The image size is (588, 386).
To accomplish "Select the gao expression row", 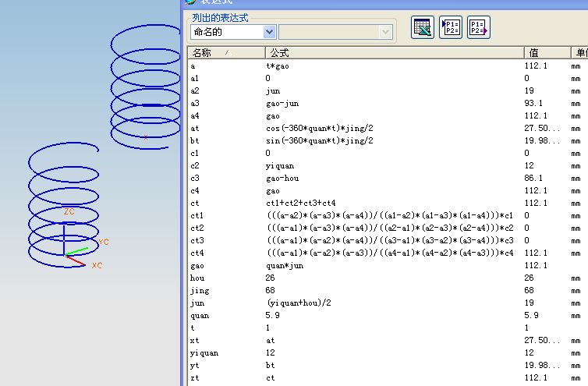I will 388,266.
